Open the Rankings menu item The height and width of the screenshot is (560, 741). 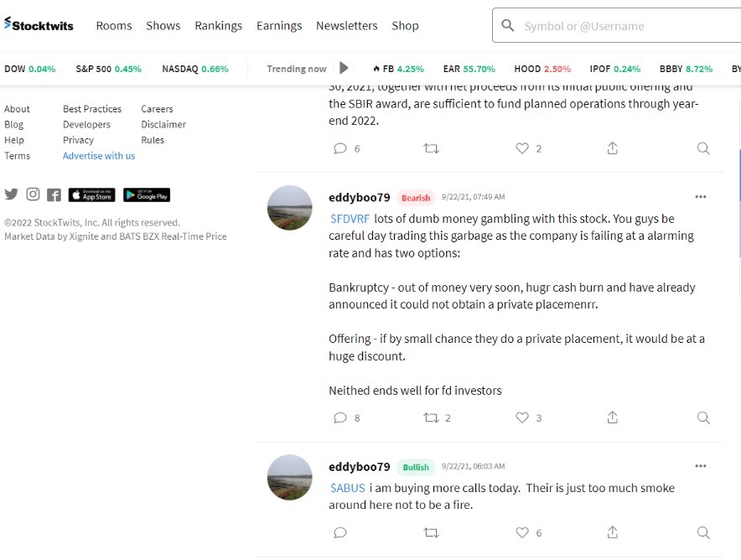pos(218,26)
